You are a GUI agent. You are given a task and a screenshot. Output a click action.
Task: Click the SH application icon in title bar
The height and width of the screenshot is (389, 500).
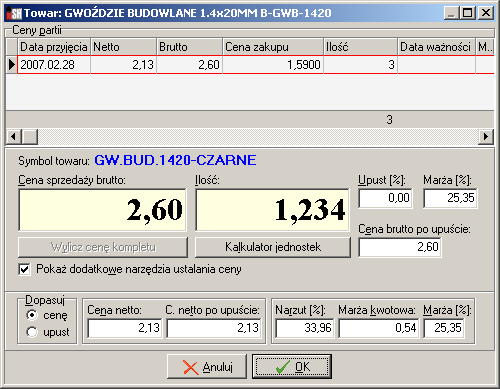click(14, 13)
